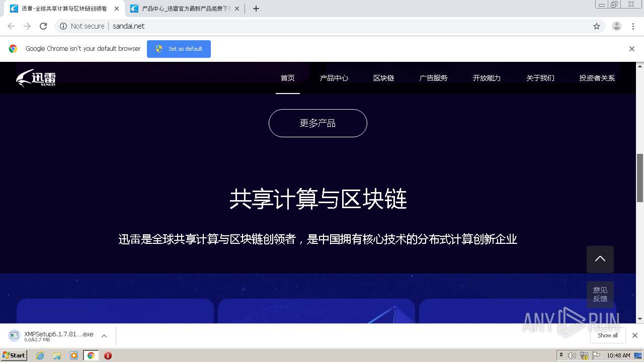Close the downloads bar
Viewport: 644px width, 362px height.
[x=635, y=335]
